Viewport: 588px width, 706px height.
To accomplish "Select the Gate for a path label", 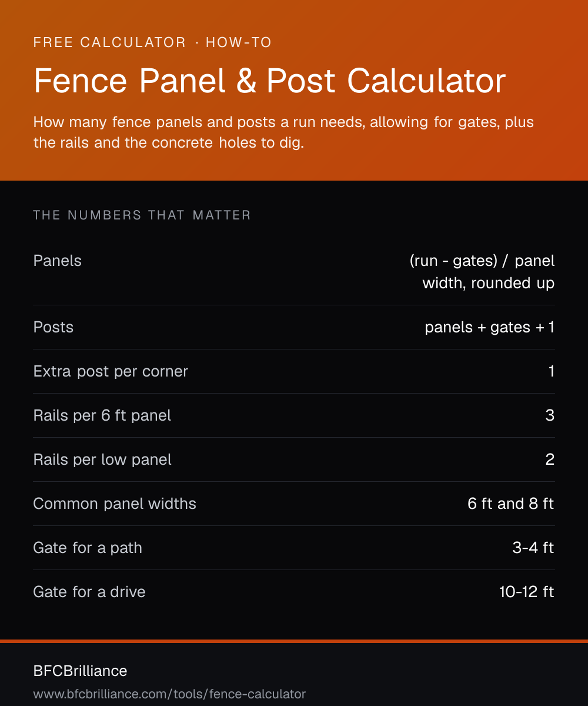I will (x=88, y=548).
